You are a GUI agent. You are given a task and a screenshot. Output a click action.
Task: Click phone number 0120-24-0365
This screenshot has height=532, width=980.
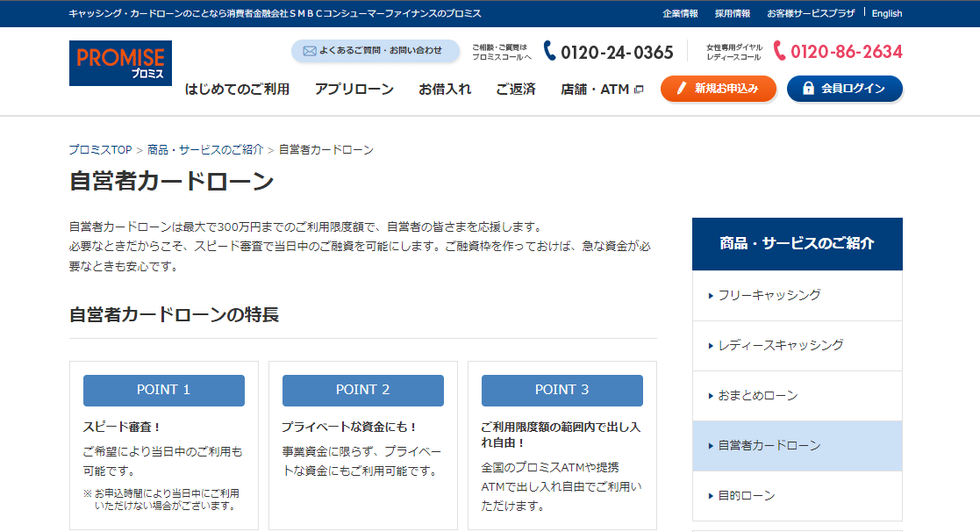[x=617, y=53]
